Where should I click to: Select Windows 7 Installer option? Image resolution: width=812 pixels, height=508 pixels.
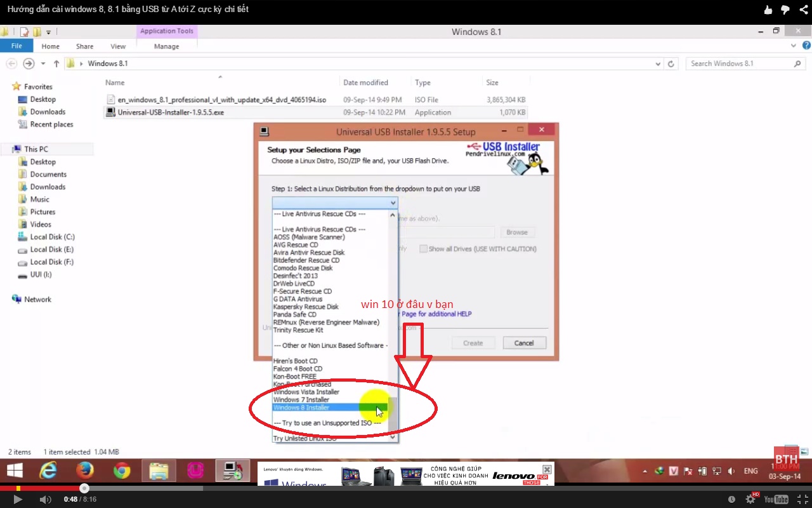pyautogui.click(x=301, y=400)
